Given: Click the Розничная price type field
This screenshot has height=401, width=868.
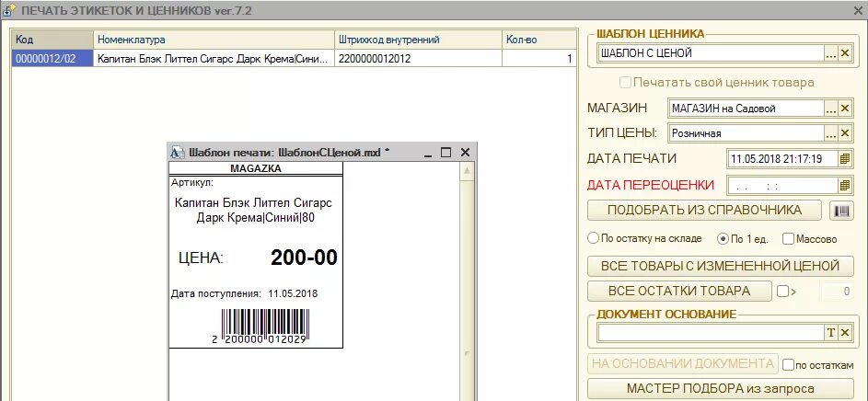Looking at the screenshot, I should click(746, 133).
